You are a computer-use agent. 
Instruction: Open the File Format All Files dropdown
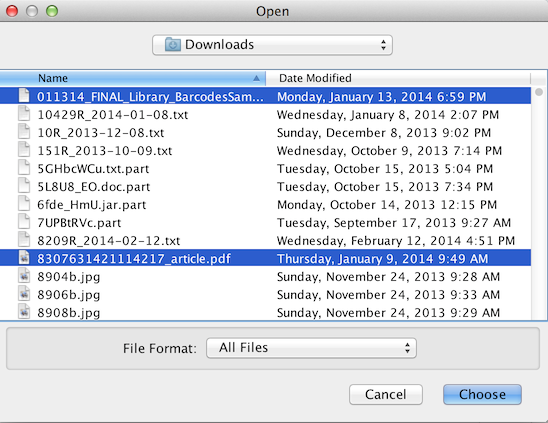311,348
